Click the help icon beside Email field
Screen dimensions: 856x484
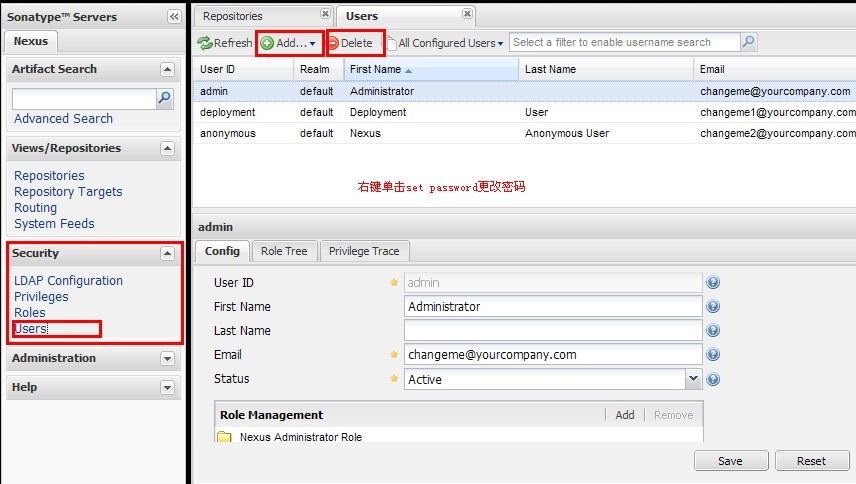click(713, 355)
